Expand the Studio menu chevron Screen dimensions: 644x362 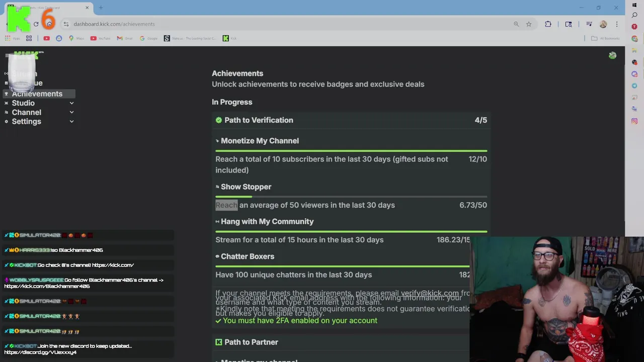tap(71, 103)
